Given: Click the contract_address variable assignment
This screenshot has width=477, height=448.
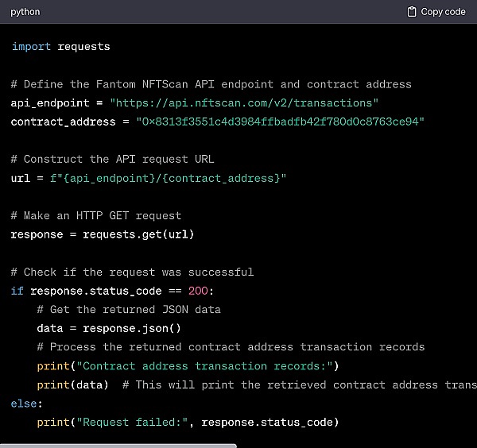Looking at the screenshot, I should (58, 122).
